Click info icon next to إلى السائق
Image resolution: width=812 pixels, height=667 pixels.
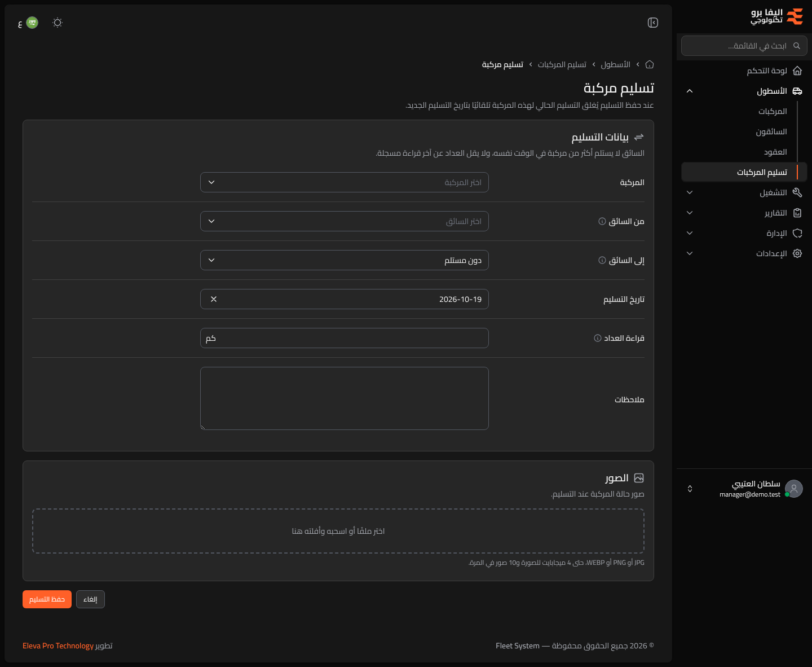click(602, 260)
